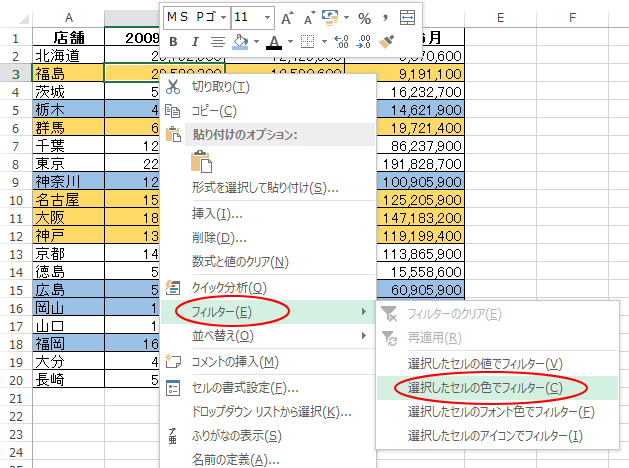Open the 並べ替え(O) menu item
This screenshot has width=629, height=468.
click(268, 336)
